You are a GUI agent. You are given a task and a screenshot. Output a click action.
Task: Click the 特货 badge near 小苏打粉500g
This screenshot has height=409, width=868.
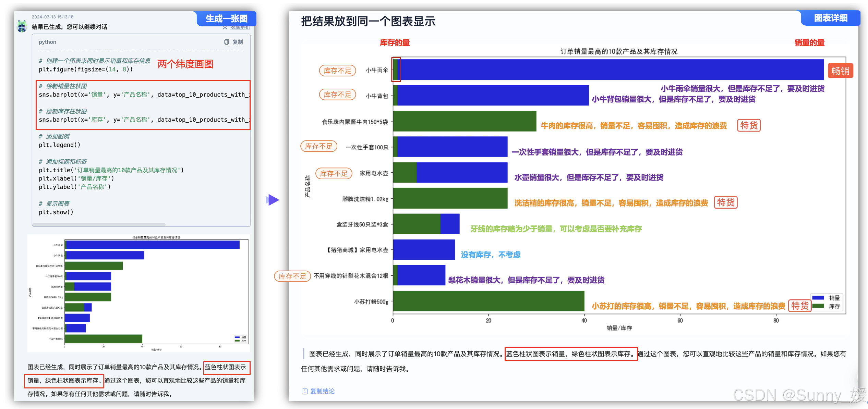(800, 306)
